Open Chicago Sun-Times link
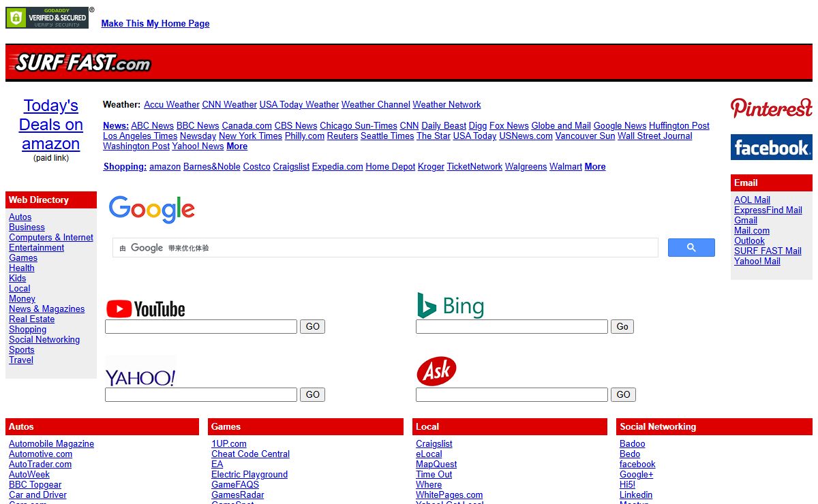The height and width of the screenshot is (504, 818). [359, 126]
